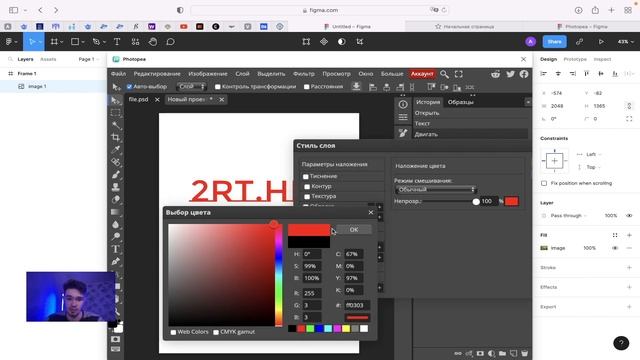Open the Left horizontal constraint dropdown

(x=593, y=154)
